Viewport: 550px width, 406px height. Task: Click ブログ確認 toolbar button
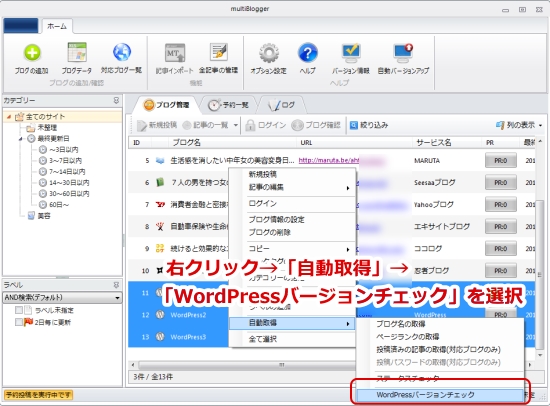point(316,125)
